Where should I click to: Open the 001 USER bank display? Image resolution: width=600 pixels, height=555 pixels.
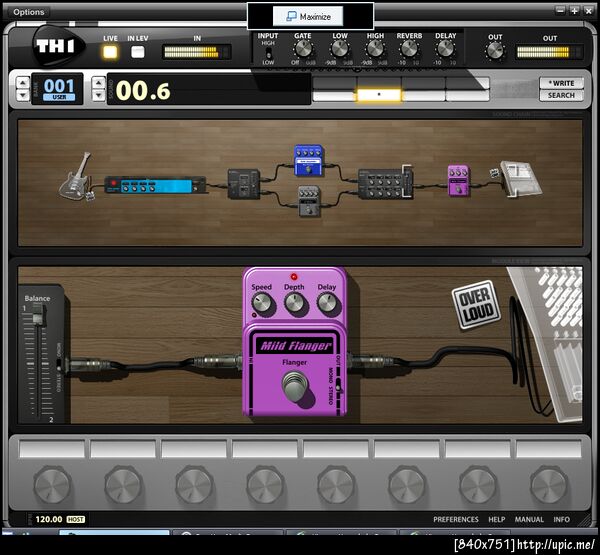[x=59, y=89]
